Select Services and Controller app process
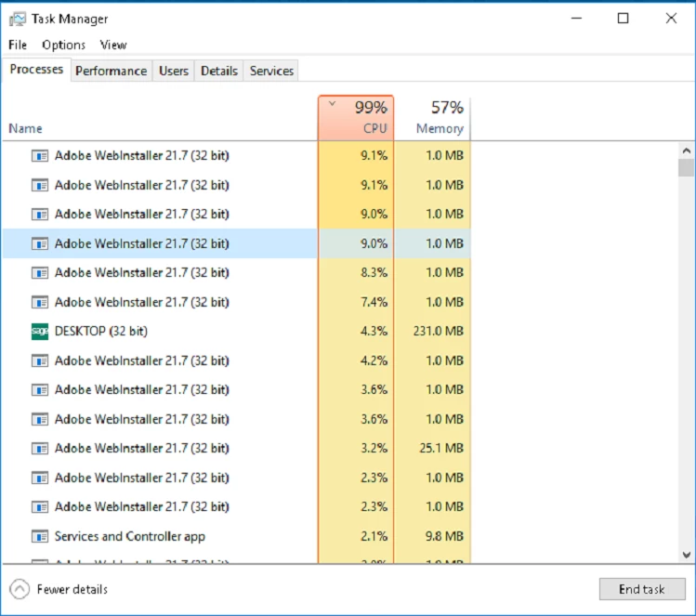The image size is (696, 616). click(237, 536)
